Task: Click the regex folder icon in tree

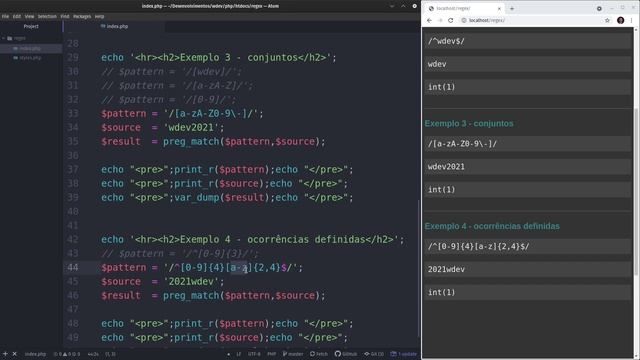Action: [x=9, y=38]
